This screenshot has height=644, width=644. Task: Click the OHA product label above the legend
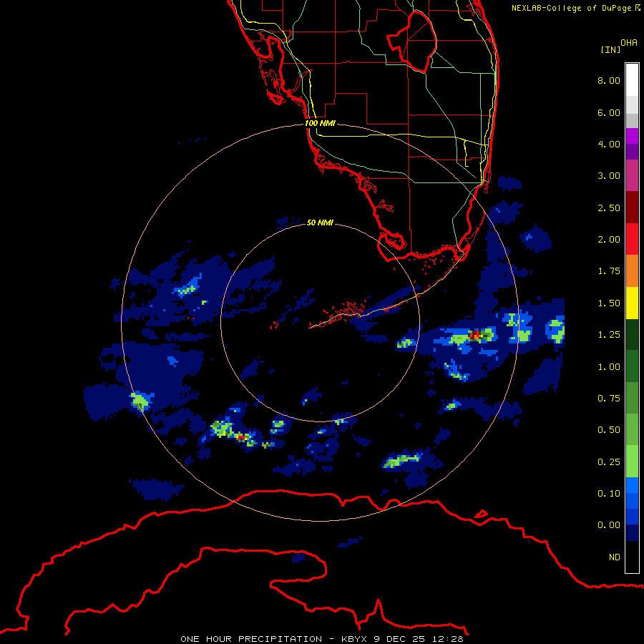point(629,43)
